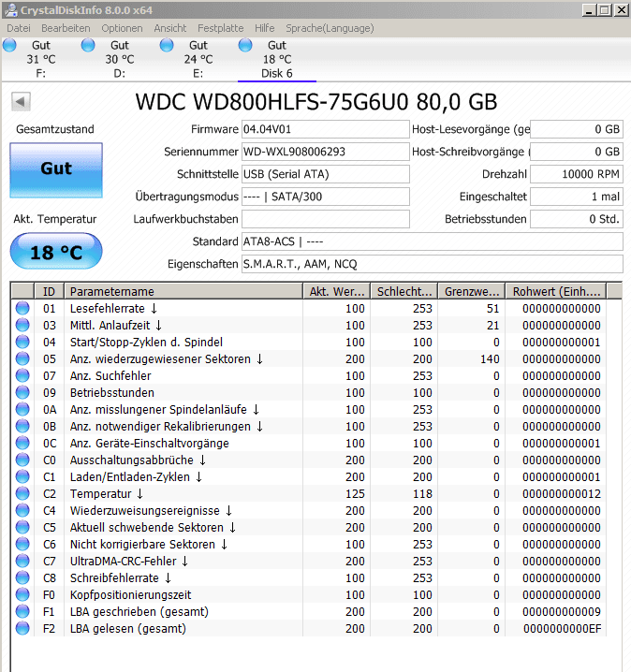The image size is (631, 672).
Task: Click the Host-Schreibvorgänge value 0 GB
Action: click(577, 152)
